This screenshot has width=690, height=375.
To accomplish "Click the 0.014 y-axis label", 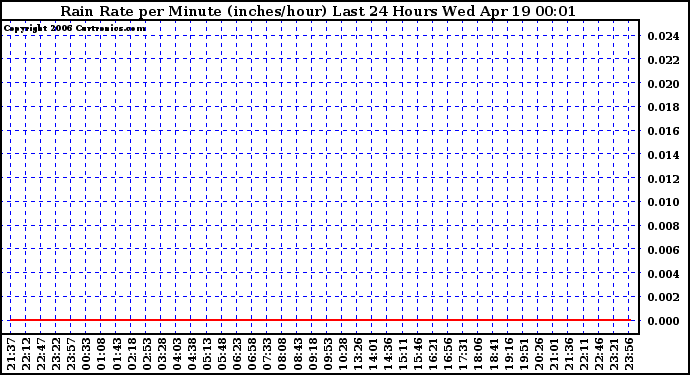I will pyautogui.click(x=663, y=155).
